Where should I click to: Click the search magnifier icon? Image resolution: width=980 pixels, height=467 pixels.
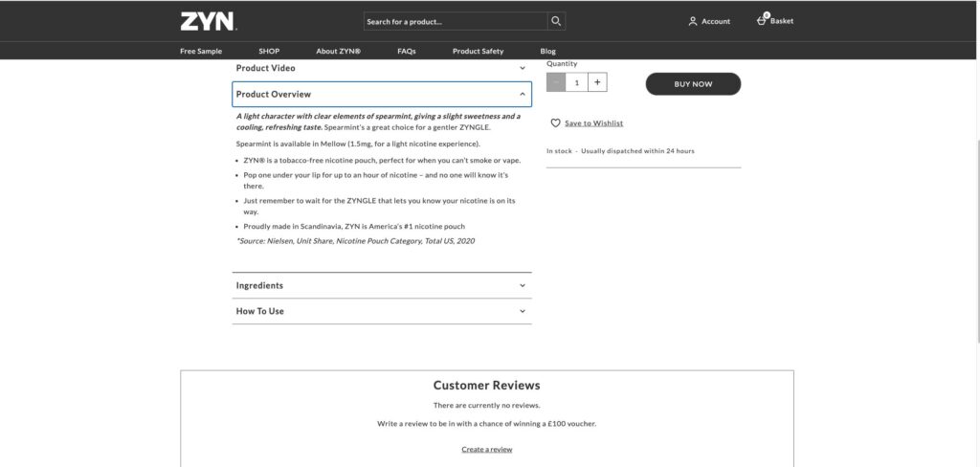556,21
